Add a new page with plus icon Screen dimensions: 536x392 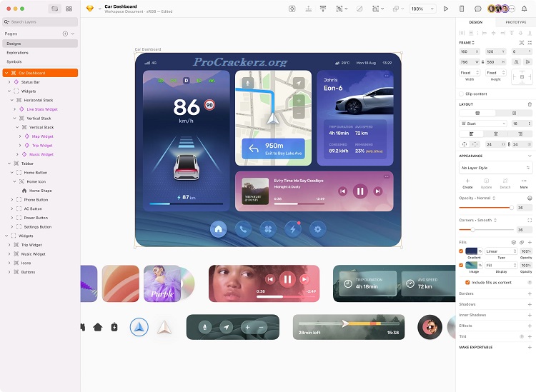tap(65, 34)
